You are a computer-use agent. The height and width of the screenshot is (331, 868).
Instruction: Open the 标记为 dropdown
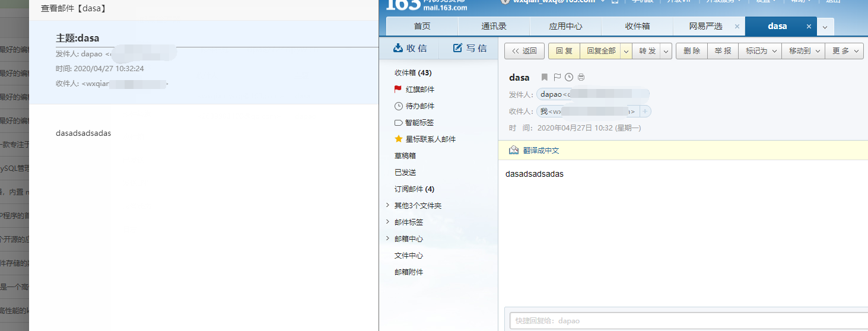click(760, 51)
